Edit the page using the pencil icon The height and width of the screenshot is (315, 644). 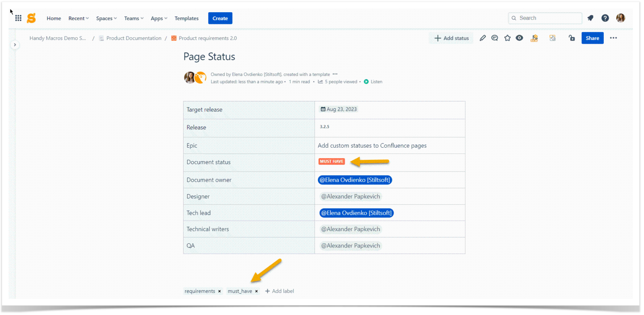coord(482,38)
